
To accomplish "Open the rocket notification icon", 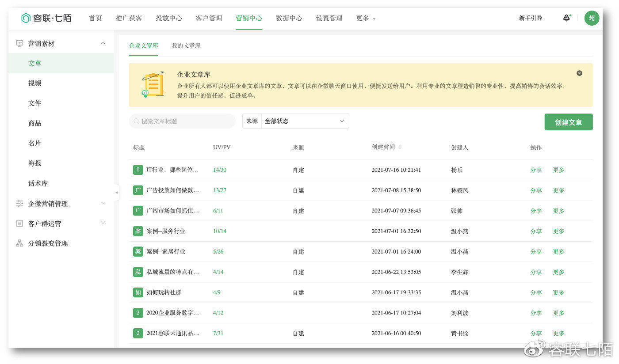I will coord(566,18).
